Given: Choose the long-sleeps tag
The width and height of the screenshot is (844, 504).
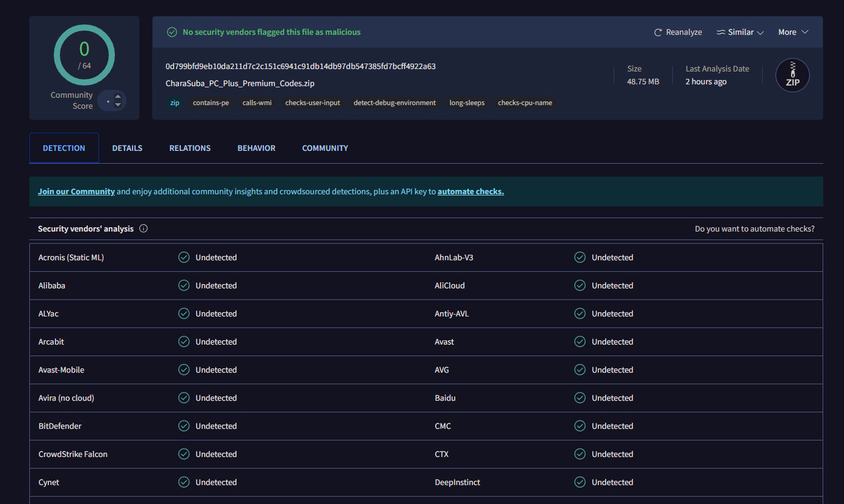Looking at the screenshot, I should pyautogui.click(x=467, y=103).
